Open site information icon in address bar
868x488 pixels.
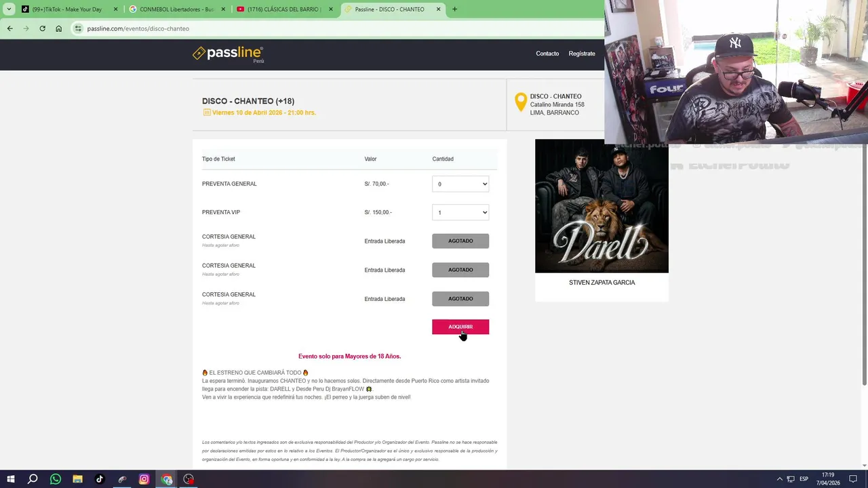(79, 28)
